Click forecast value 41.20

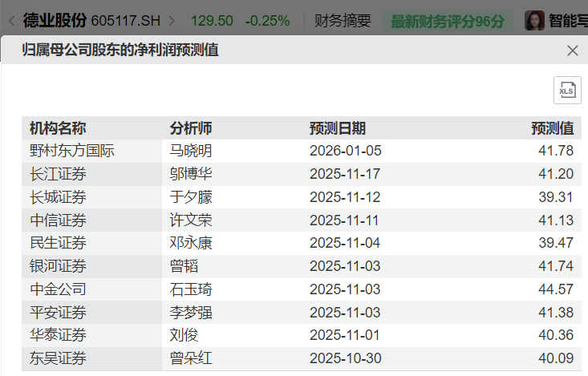556,174
